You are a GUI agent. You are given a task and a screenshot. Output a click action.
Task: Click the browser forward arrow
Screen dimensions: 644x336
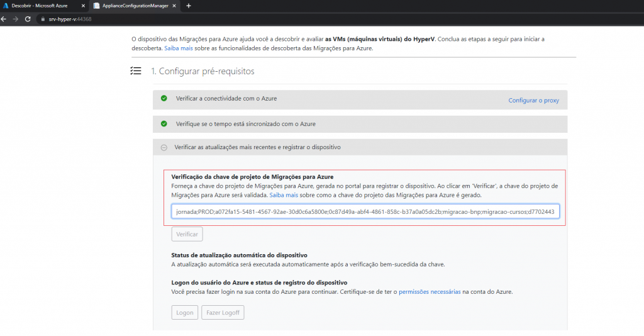[17, 19]
